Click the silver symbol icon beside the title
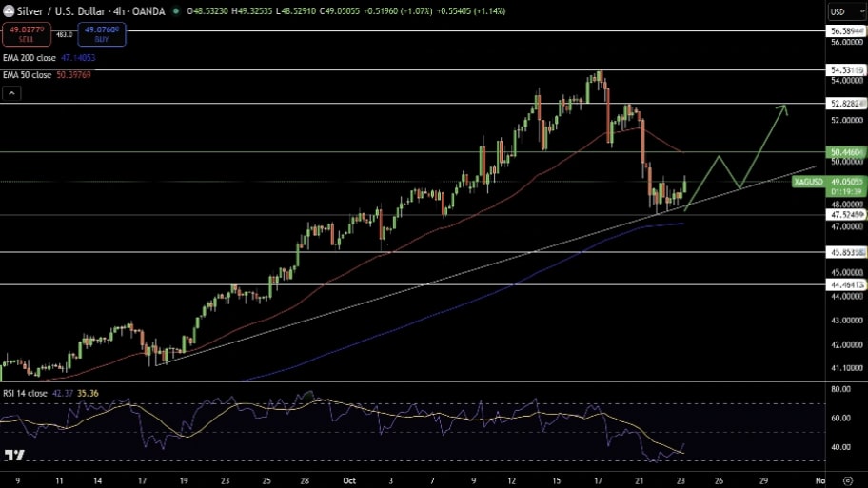The height and width of the screenshot is (488, 868). click(x=10, y=11)
